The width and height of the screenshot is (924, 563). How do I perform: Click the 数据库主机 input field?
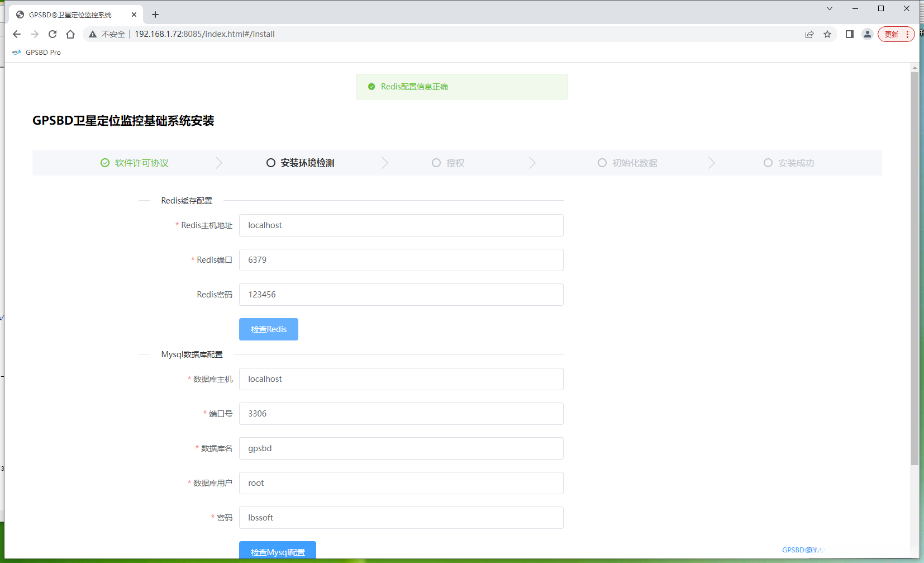pos(401,379)
